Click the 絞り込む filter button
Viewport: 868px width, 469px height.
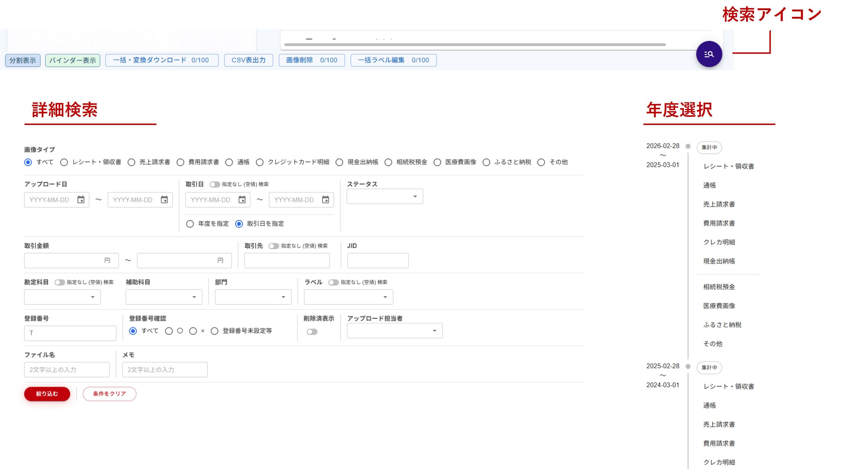pos(47,394)
